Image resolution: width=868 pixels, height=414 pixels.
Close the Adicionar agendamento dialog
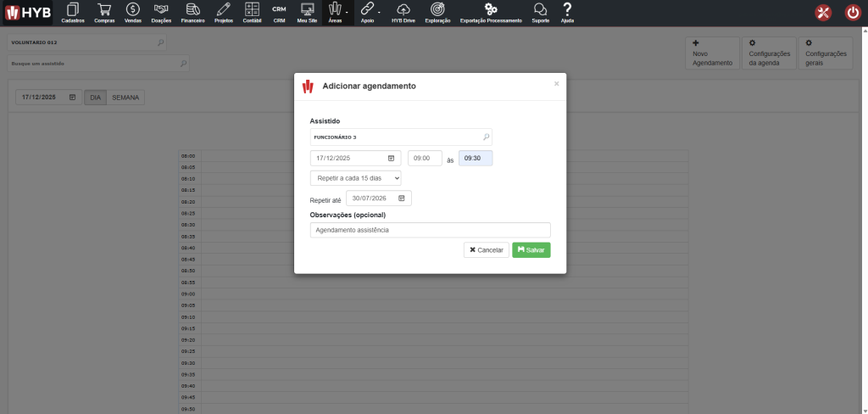pyautogui.click(x=556, y=84)
